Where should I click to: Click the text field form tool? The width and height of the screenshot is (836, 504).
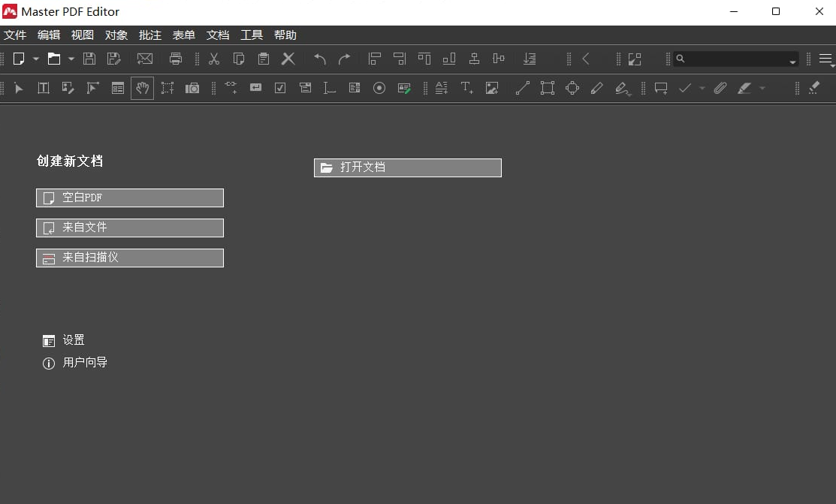click(330, 88)
